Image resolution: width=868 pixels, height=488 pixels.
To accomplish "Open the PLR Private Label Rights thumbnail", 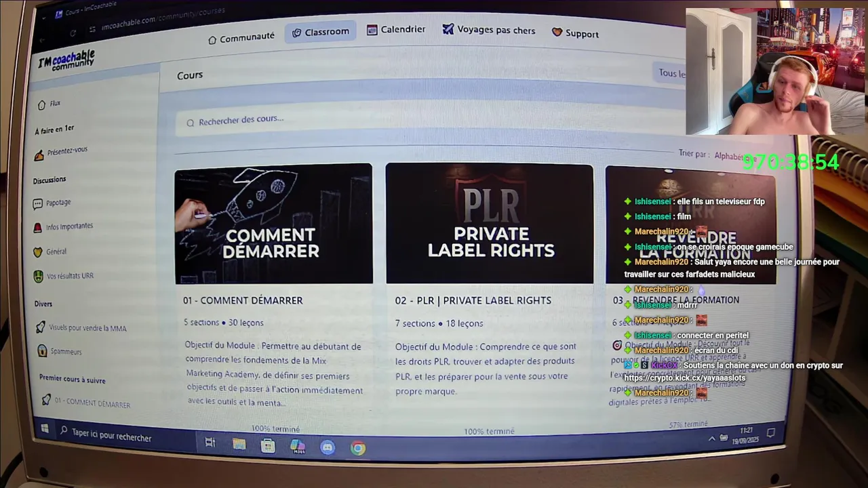I will tap(489, 224).
